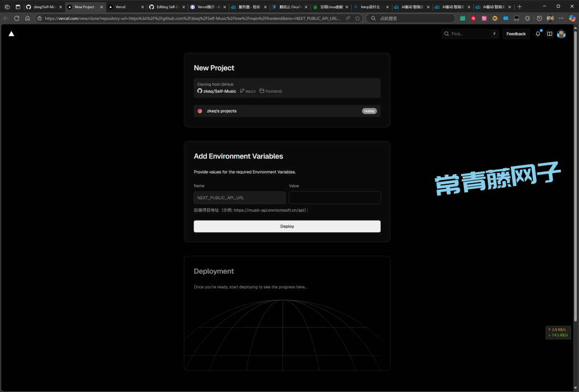Click the Copilot icon in browser toolbar
The width and height of the screenshot is (579, 392).
pos(572,18)
